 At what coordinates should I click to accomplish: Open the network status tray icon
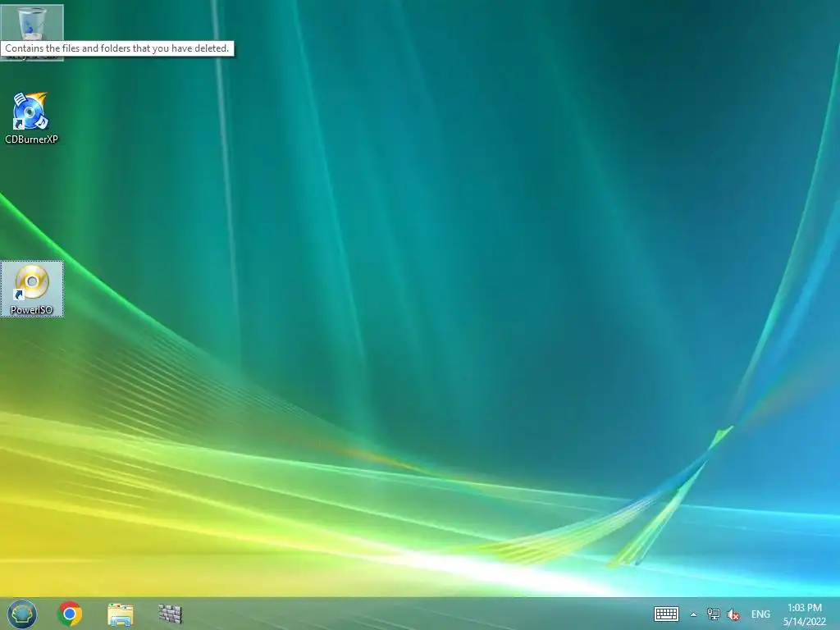pos(713,614)
